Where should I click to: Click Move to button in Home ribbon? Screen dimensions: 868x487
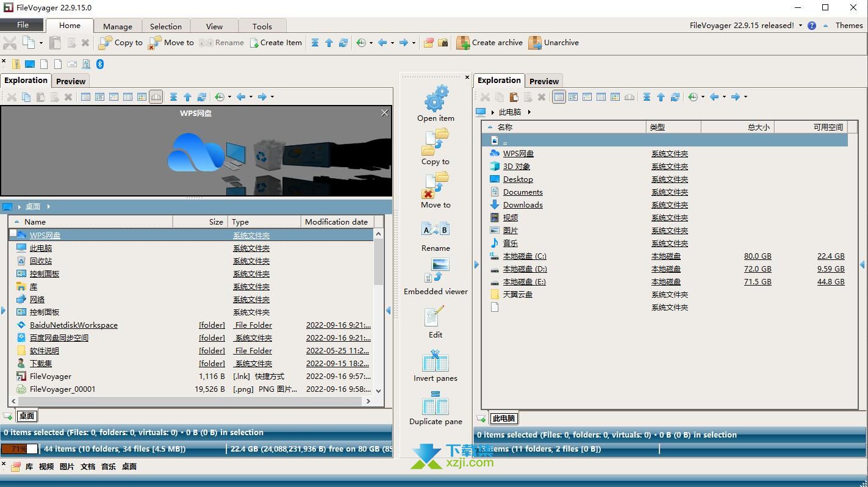(x=171, y=43)
